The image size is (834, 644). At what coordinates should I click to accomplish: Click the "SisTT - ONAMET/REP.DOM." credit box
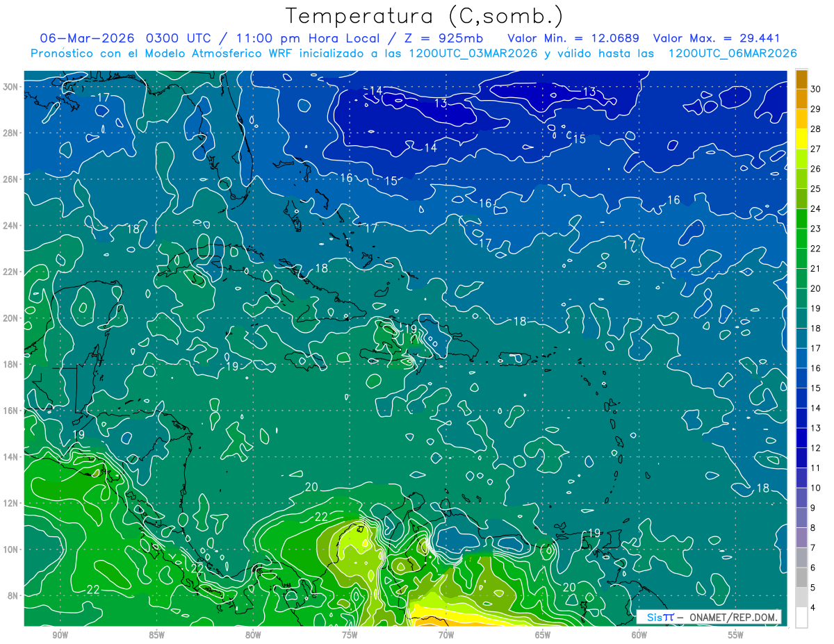click(709, 617)
